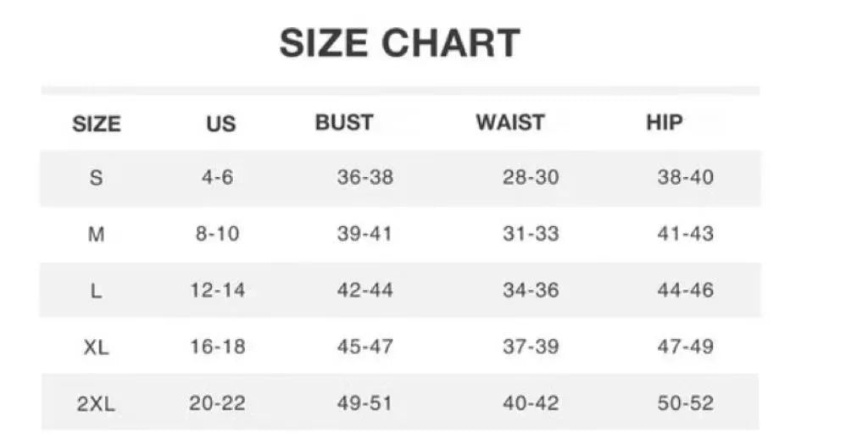868x444 pixels.
Task: Select the US column header
Action: pyautogui.click(x=220, y=124)
